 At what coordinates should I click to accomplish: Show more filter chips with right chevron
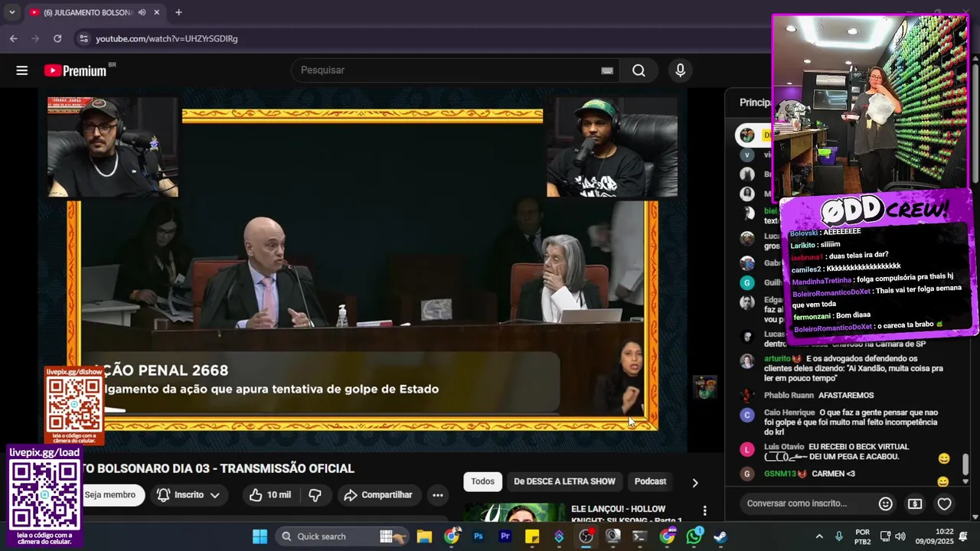click(695, 483)
